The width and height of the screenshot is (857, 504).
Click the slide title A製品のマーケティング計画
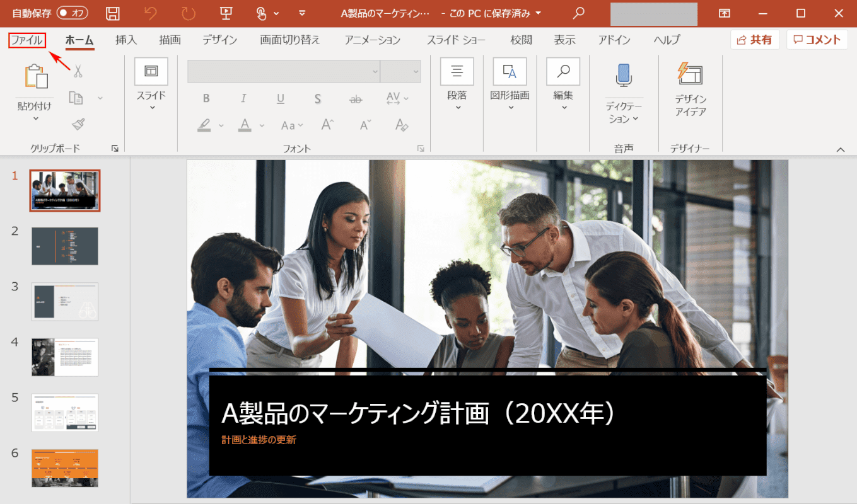[417, 413]
